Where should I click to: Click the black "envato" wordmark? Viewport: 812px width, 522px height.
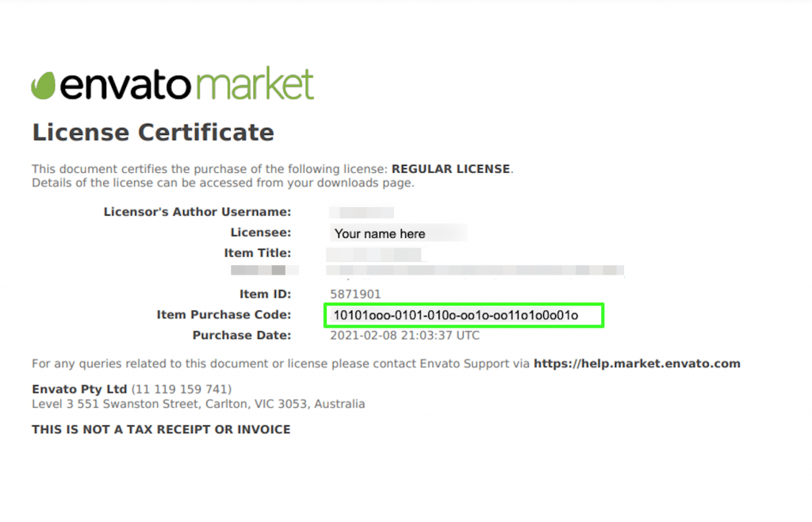126,86
